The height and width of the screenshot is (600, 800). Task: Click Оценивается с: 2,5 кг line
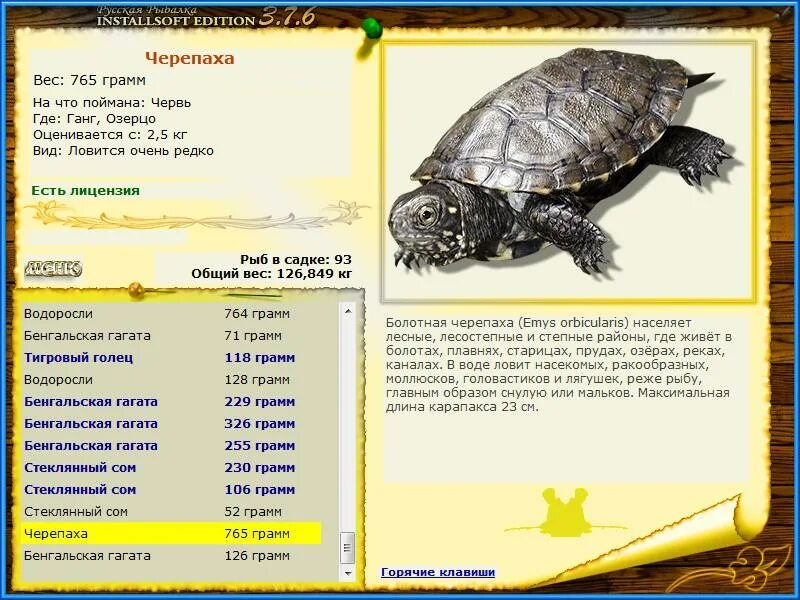110,135
